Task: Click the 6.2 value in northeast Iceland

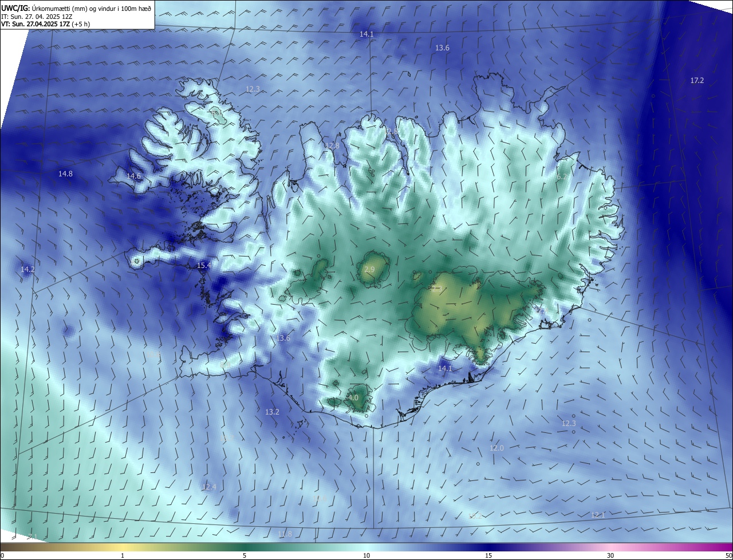Action: pos(562,178)
